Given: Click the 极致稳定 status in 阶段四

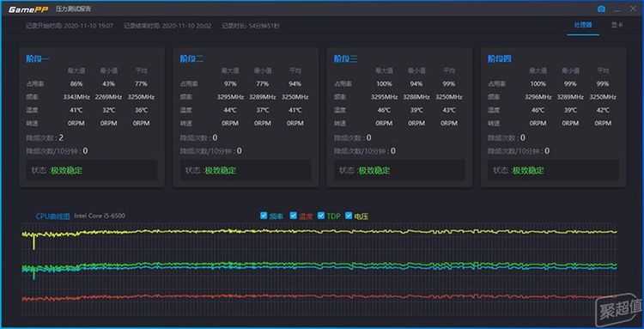Looking at the screenshot, I should pos(528,170).
